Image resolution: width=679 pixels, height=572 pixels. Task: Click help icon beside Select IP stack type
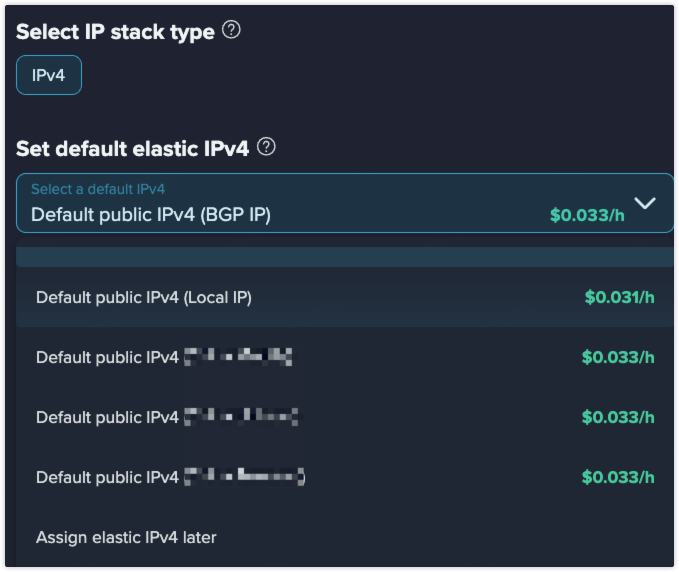231,30
